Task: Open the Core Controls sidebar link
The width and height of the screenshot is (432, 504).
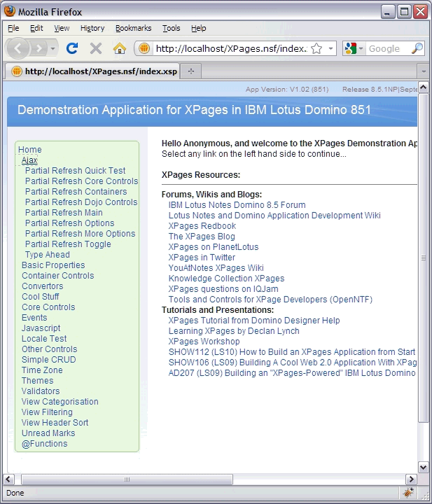Action: pos(48,307)
